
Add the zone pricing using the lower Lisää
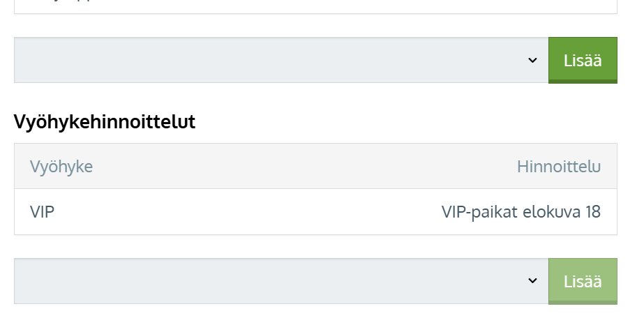583,281
